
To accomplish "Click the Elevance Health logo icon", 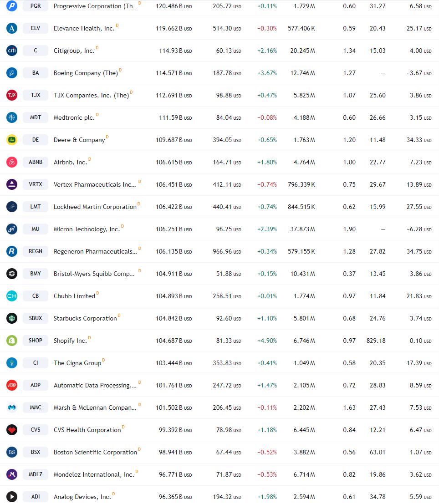I will click(12, 28).
